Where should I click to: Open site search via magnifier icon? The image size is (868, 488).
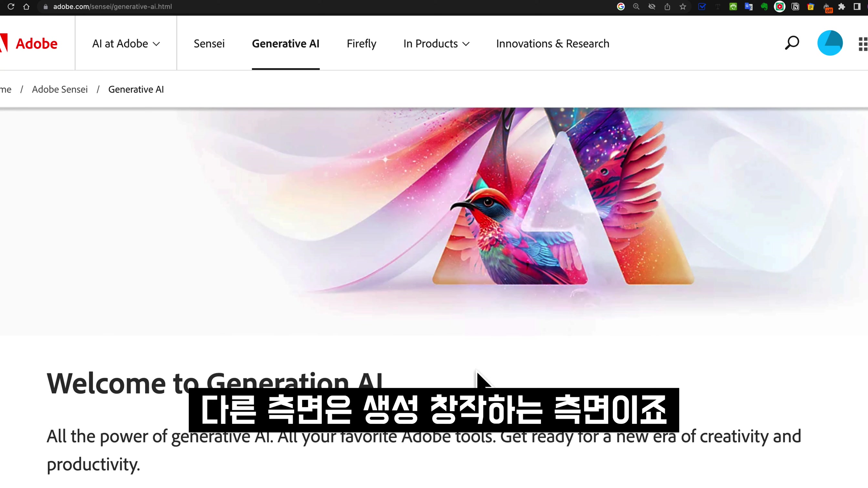point(792,43)
